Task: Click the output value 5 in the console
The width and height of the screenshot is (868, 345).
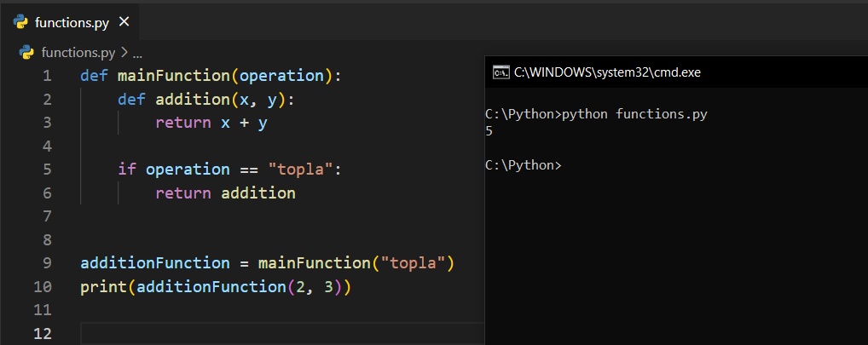Action: coord(489,130)
